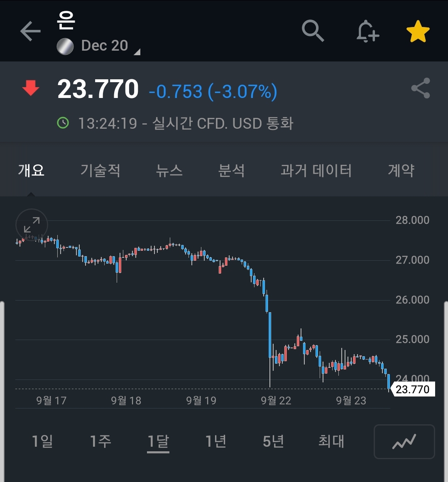Select the 계약 tab
Screen dimensions: 448x482
(x=401, y=170)
